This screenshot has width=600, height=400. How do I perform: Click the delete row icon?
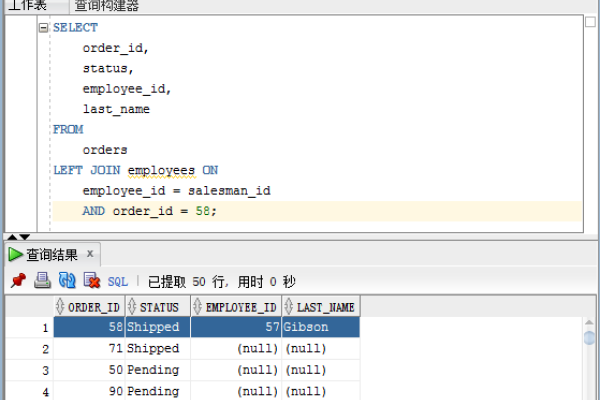tap(92, 281)
